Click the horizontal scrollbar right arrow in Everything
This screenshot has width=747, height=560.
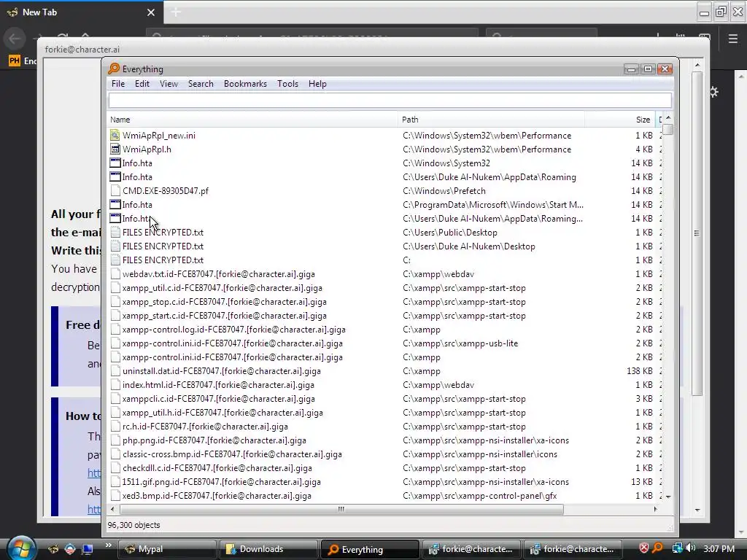[656, 509]
